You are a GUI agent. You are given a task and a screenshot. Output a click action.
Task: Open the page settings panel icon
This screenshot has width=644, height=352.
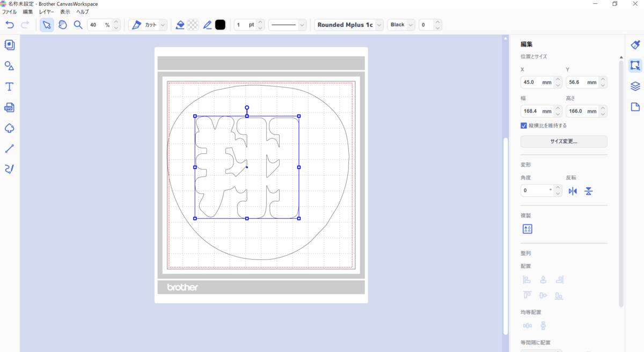(x=635, y=107)
